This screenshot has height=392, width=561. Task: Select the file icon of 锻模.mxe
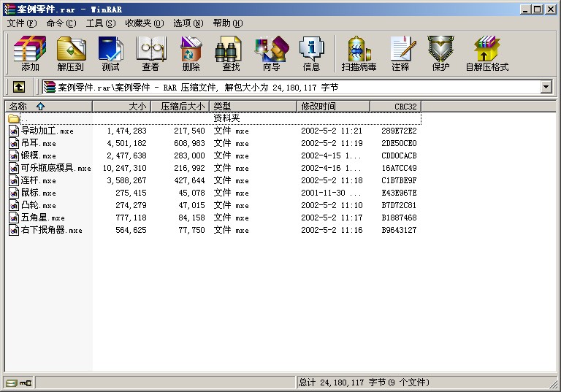[14, 155]
